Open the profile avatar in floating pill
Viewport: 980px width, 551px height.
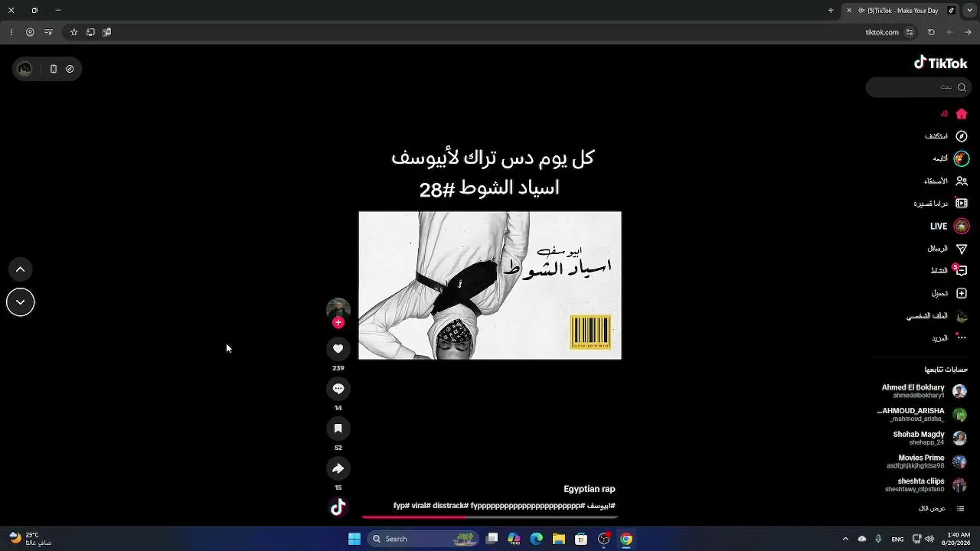(x=24, y=69)
